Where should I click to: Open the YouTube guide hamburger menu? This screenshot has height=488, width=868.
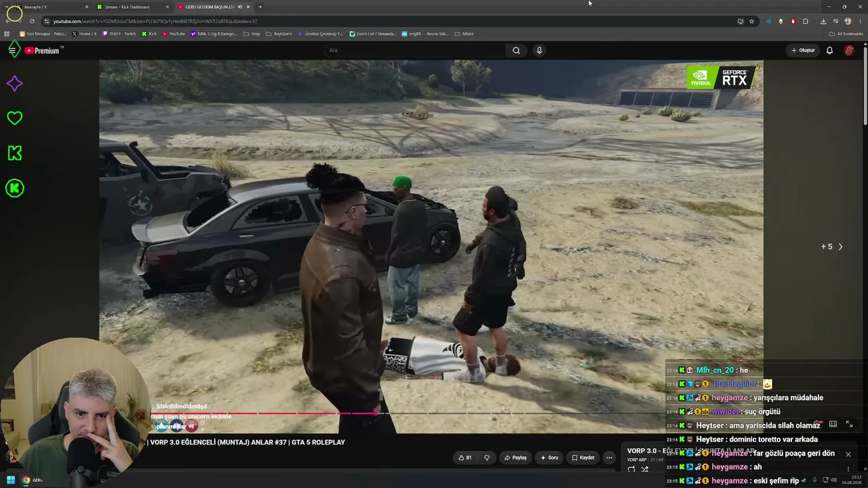coord(12,50)
